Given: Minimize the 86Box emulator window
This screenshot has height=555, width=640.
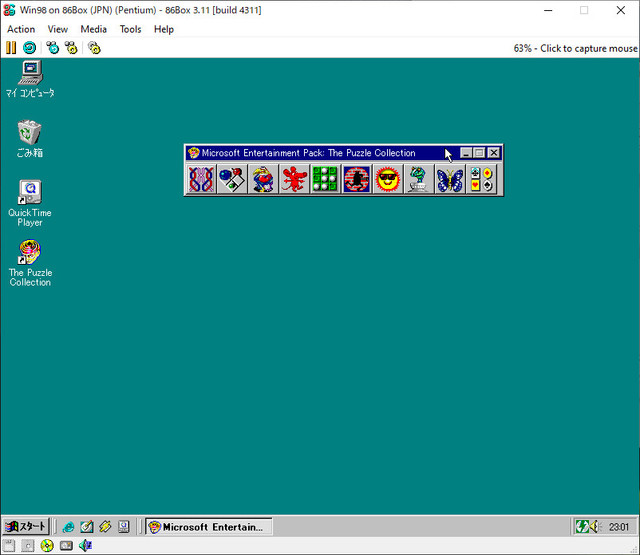Looking at the screenshot, I should [x=548, y=10].
